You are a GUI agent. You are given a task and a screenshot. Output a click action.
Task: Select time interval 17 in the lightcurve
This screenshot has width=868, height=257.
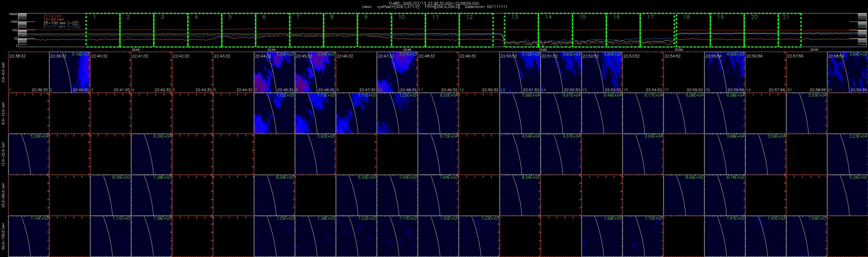[657, 30]
